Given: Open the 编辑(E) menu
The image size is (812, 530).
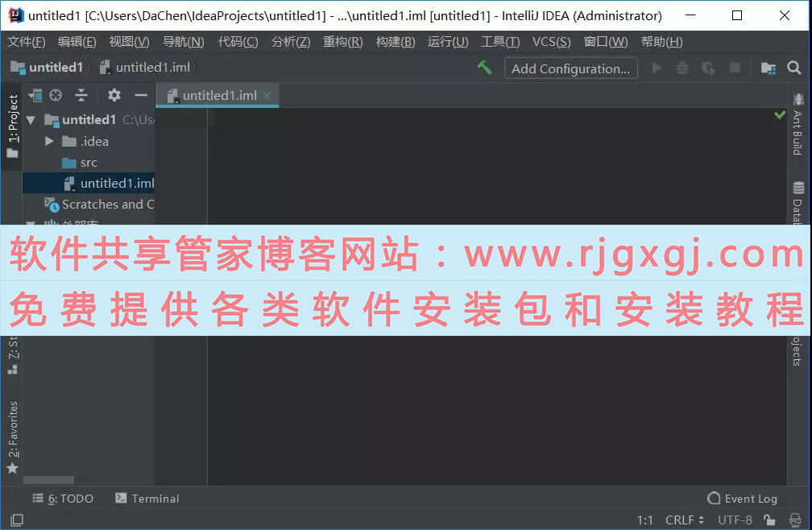Looking at the screenshot, I should [x=77, y=41].
